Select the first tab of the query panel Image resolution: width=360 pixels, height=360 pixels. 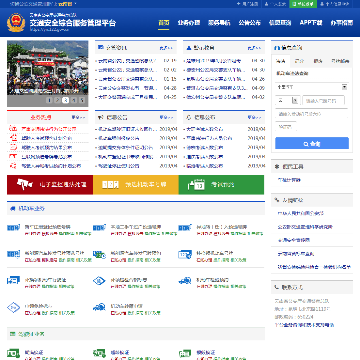tap(281, 61)
